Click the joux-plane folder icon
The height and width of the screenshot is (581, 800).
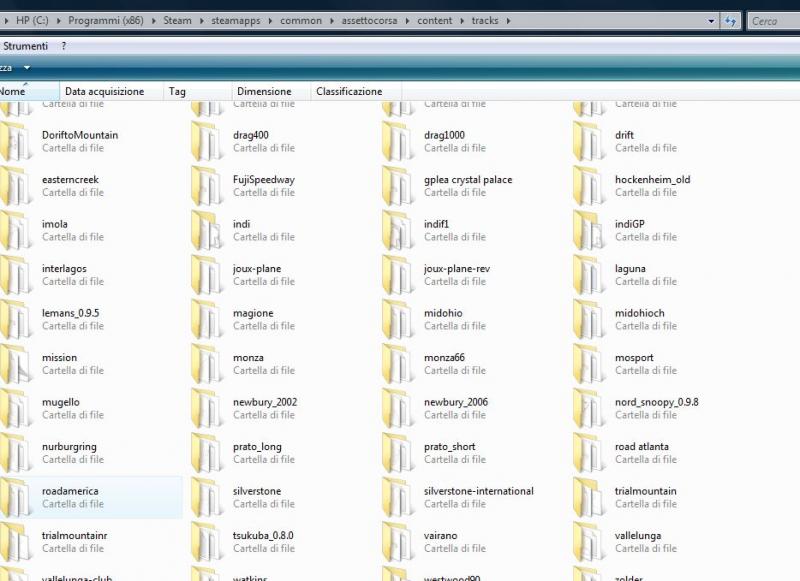click(x=207, y=275)
